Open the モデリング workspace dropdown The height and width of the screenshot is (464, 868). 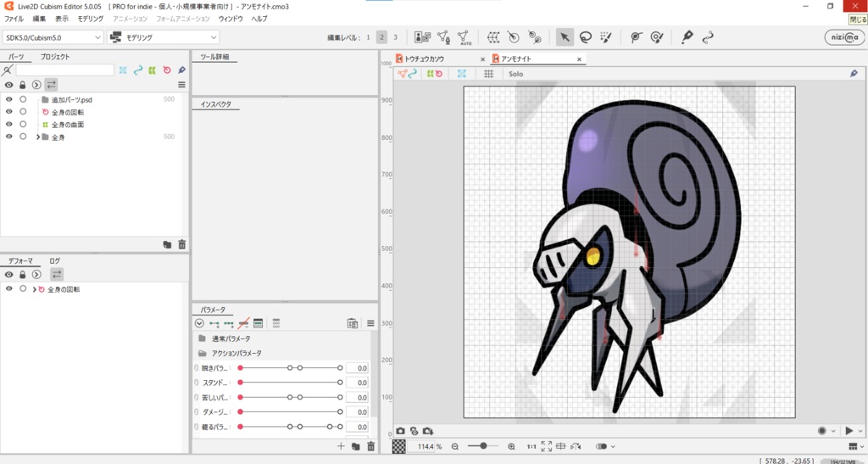point(164,37)
